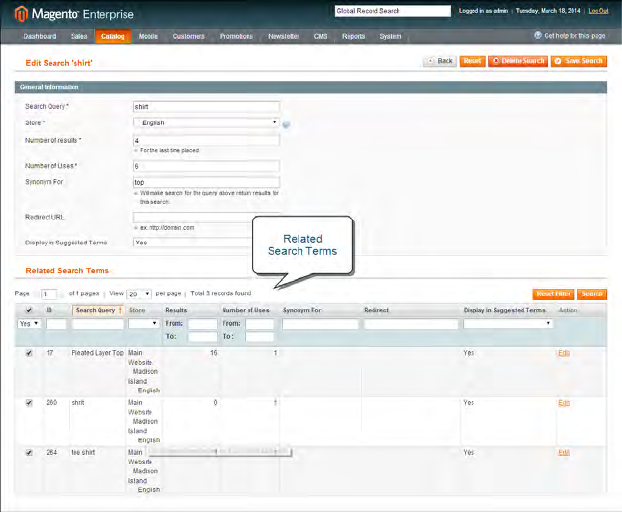Viewport: 622px width, 512px height.
Task: Click the 'Total 3 records found' text
Action: point(221,293)
